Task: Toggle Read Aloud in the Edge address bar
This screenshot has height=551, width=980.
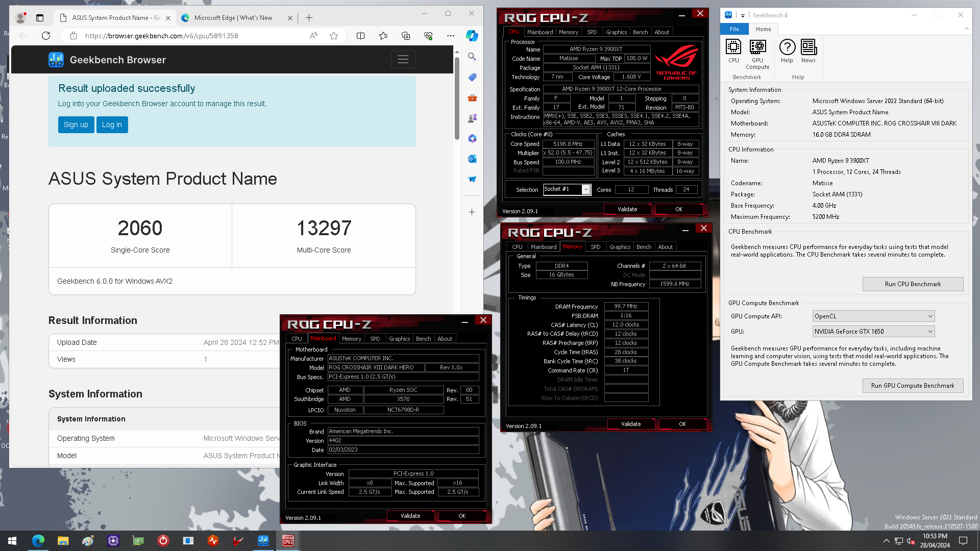Action: tap(313, 36)
